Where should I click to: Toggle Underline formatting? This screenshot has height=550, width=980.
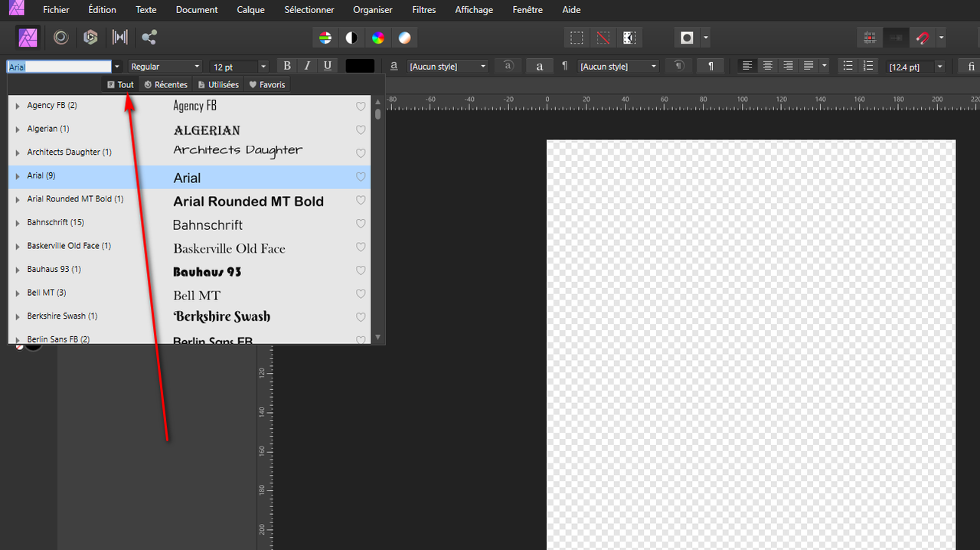327,66
